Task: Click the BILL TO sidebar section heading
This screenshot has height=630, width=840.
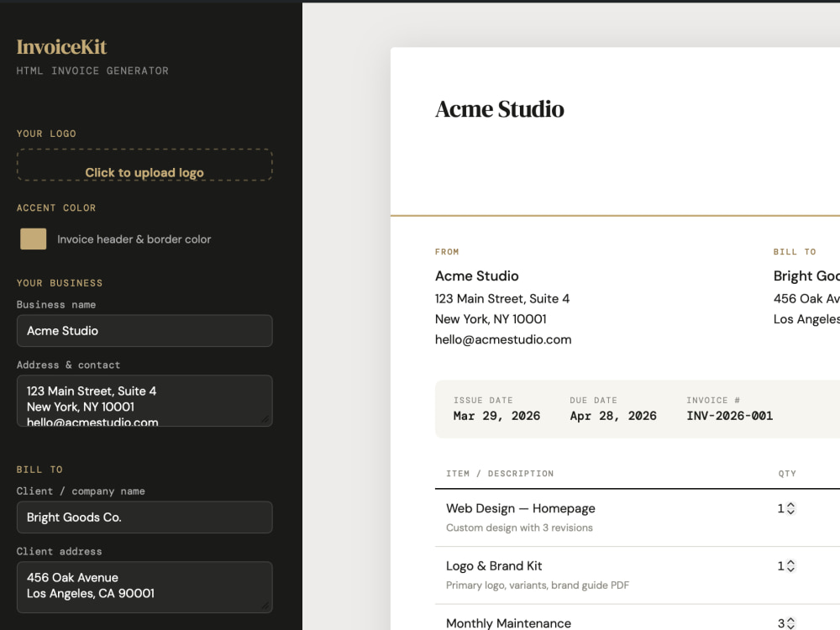Action: (x=39, y=470)
